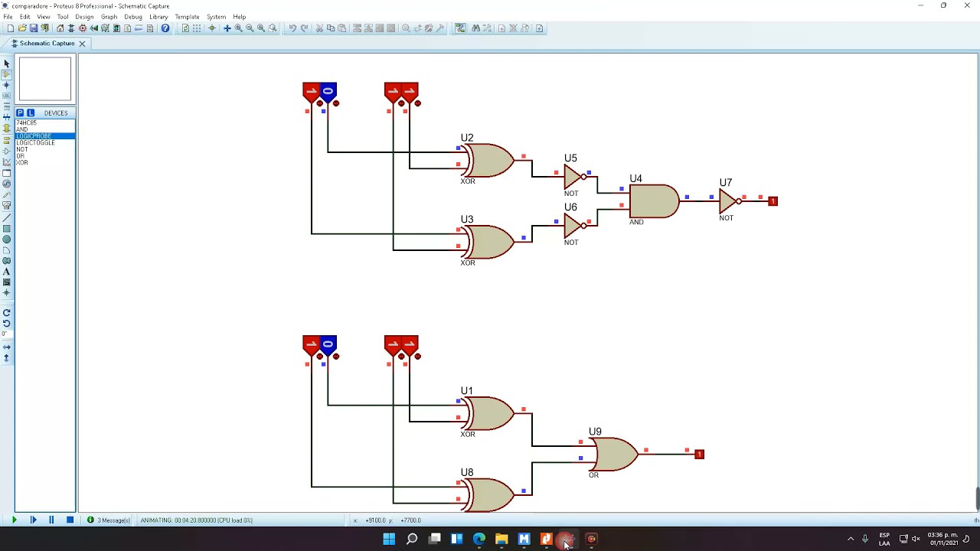Toggle the first red input of bottom circuit
This screenshot has width=980, height=551.
[x=311, y=345]
